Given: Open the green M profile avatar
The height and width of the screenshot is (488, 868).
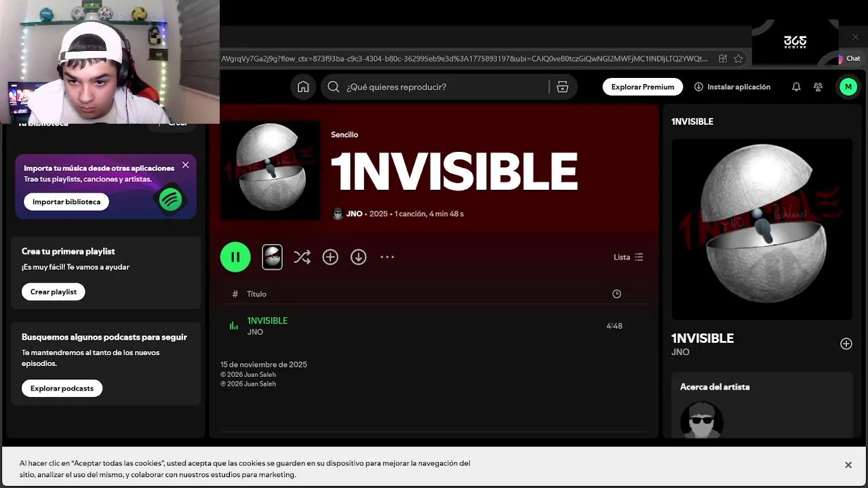Looking at the screenshot, I should (x=848, y=87).
